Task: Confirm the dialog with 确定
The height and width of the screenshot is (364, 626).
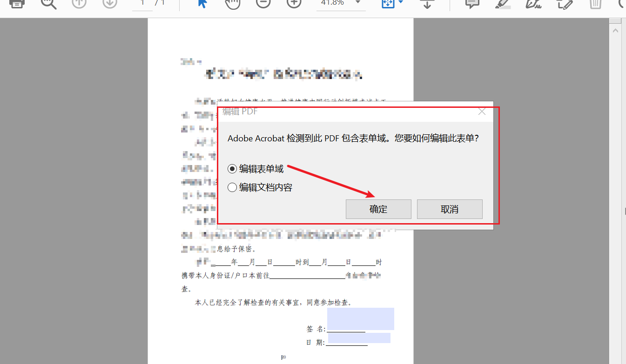Action: [378, 209]
